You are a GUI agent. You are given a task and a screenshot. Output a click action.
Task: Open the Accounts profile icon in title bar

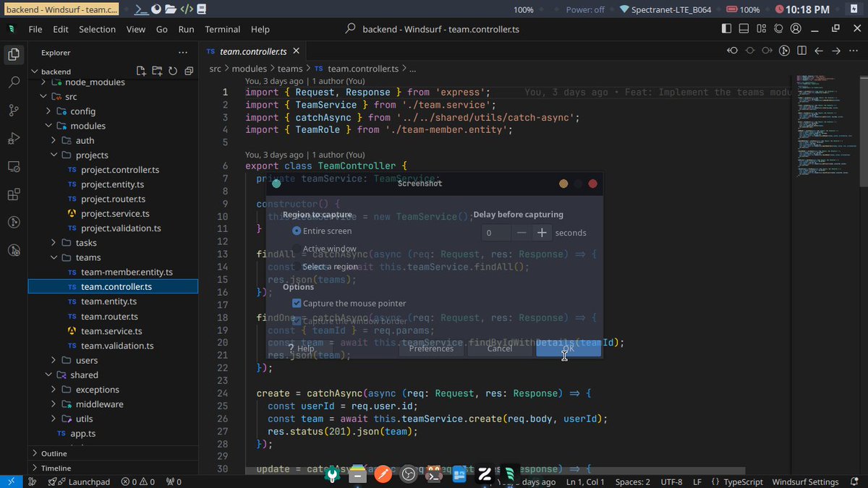796,29
